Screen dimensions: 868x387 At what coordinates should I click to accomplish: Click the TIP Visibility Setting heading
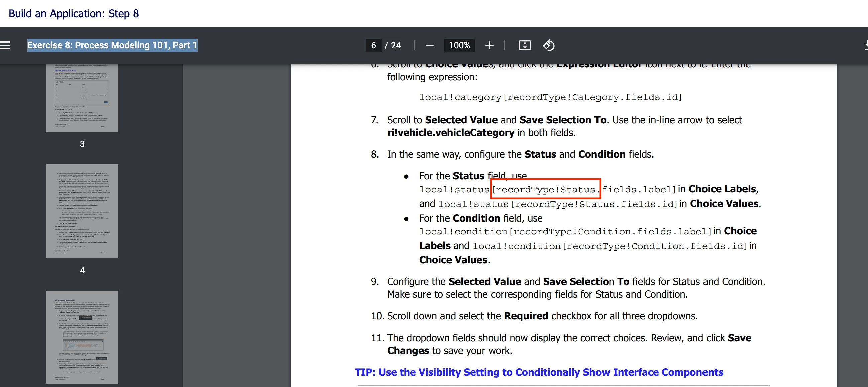tap(539, 372)
